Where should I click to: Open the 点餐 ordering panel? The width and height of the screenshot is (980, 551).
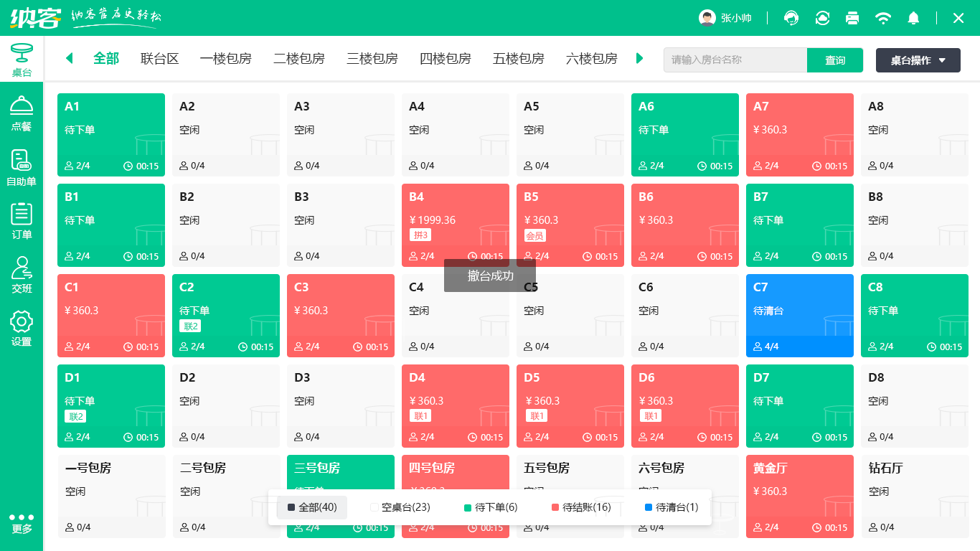pyautogui.click(x=22, y=116)
